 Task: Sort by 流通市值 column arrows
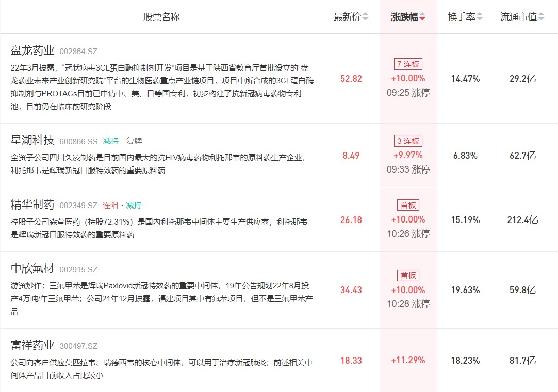[541, 17]
